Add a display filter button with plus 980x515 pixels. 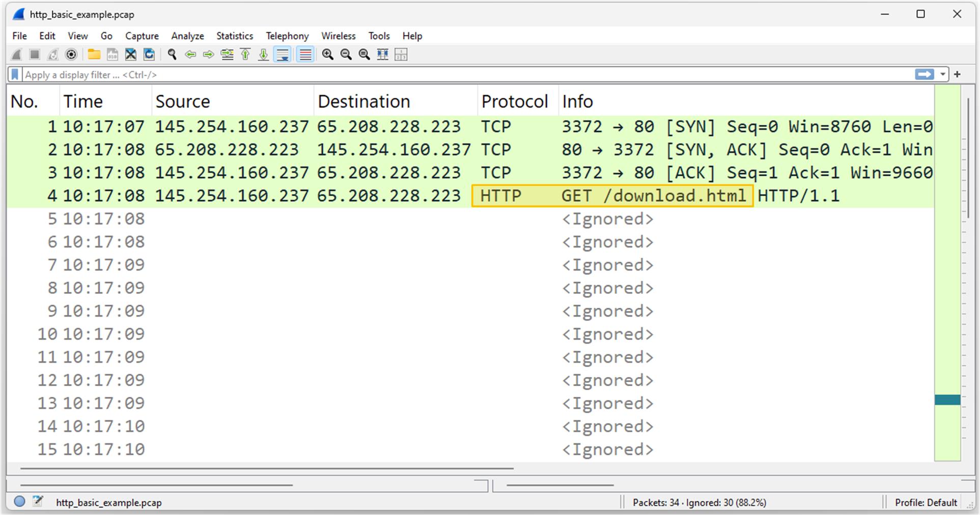click(957, 75)
